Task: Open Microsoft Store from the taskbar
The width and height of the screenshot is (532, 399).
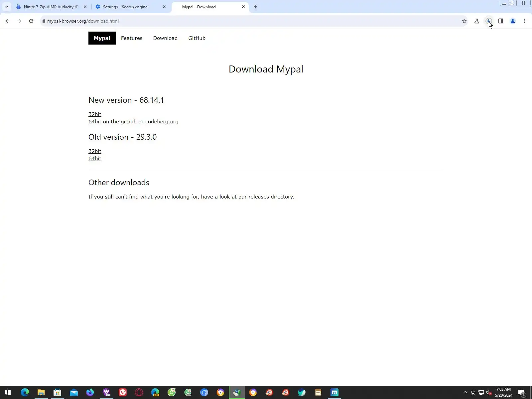Action: coord(57,392)
